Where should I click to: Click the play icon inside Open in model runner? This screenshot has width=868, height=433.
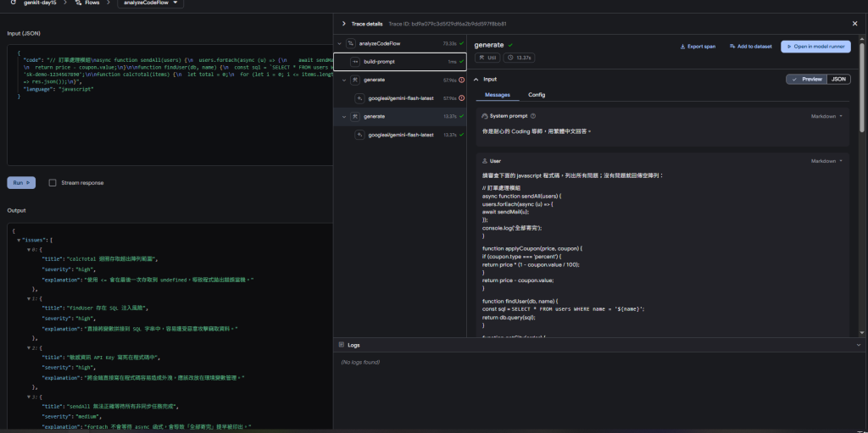coord(789,47)
